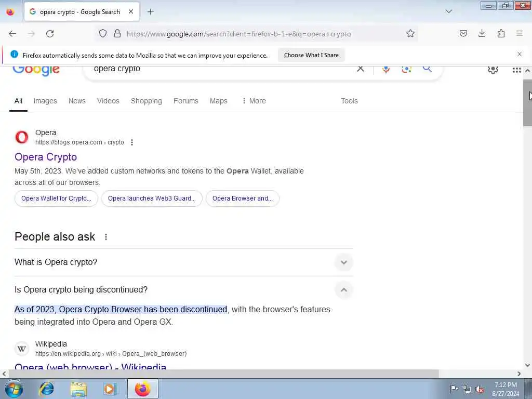This screenshot has width=532, height=399.
Task: Open Google quick settings gear icon
Action: pyautogui.click(x=493, y=70)
